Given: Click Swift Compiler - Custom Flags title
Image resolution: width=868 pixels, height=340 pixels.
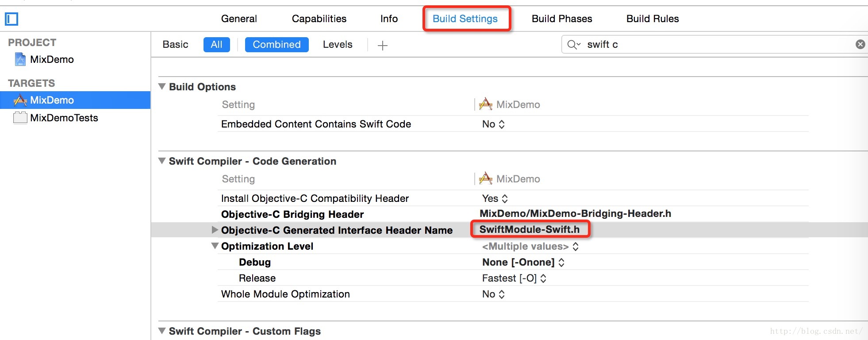Looking at the screenshot, I should [245, 331].
